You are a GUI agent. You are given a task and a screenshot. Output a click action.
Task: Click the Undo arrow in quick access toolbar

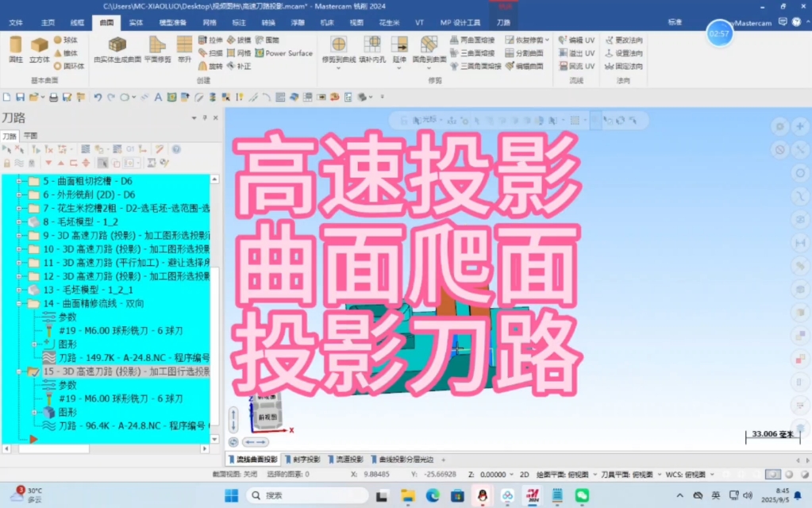click(x=98, y=97)
